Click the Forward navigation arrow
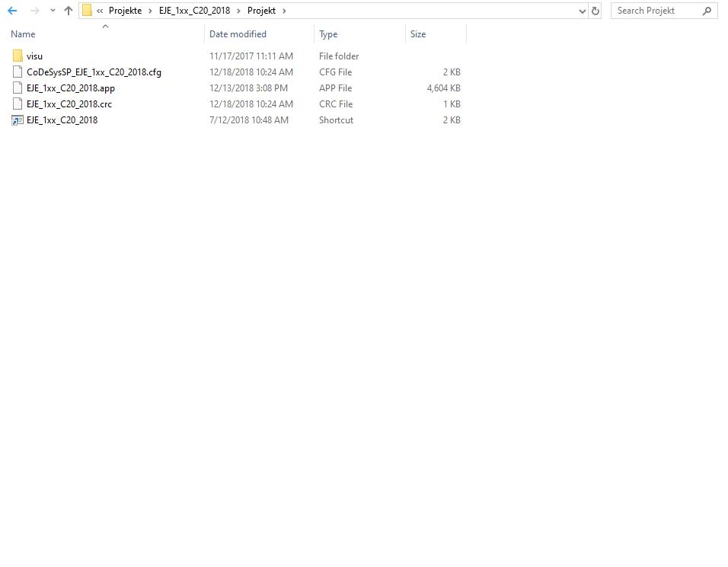Screen dimensions: 728x567 35,11
